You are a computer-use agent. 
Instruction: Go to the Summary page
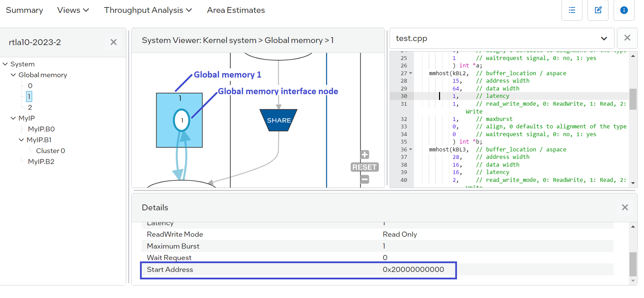(24, 10)
